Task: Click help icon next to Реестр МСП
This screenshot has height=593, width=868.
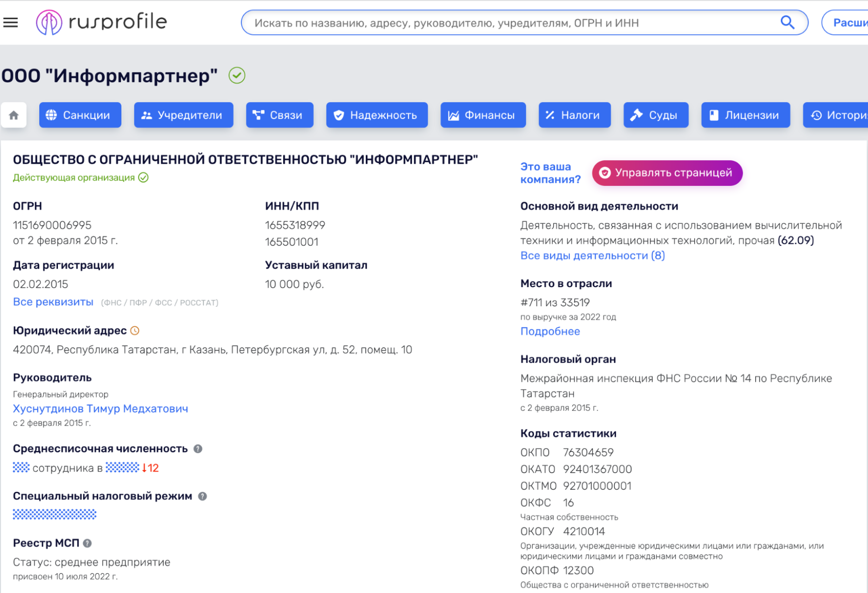Action: pyautogui.click(x=88, y=543)
